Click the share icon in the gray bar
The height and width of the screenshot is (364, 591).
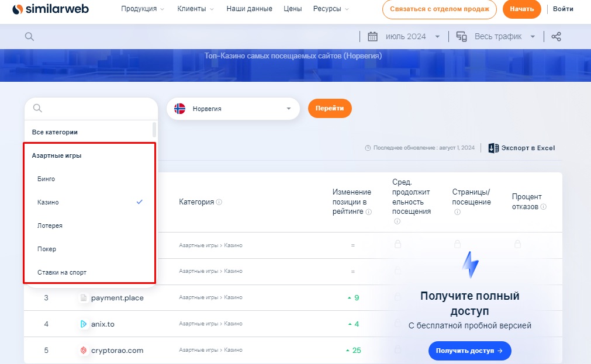[556, 37]
